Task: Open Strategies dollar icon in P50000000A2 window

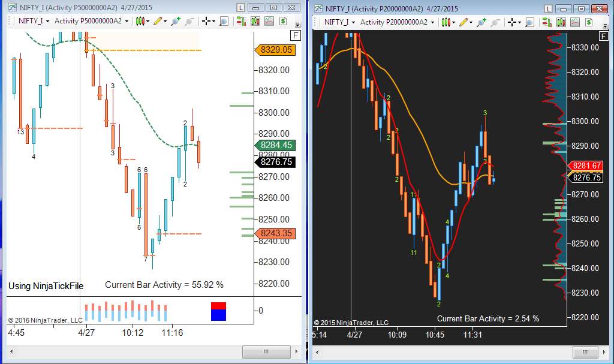Action: click(x=283, y=21)
